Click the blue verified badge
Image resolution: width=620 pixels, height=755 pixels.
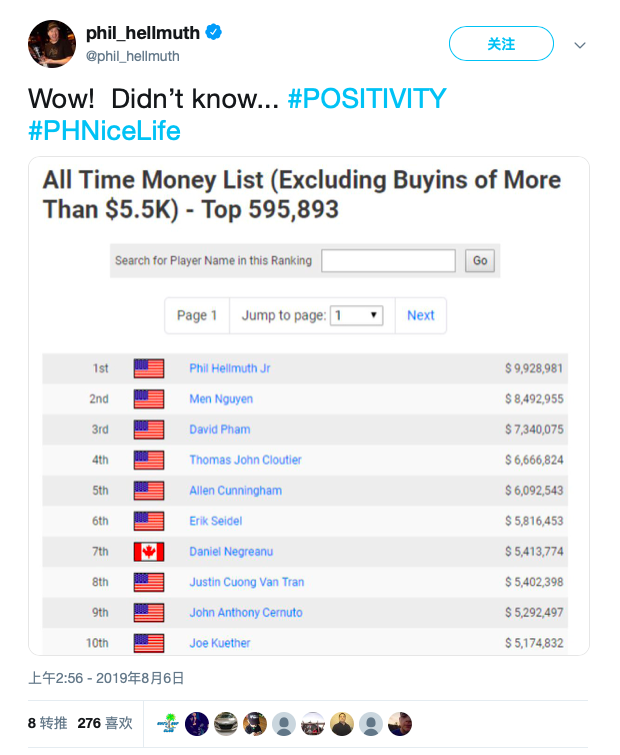pyautogui.click(x=213, y=33)
